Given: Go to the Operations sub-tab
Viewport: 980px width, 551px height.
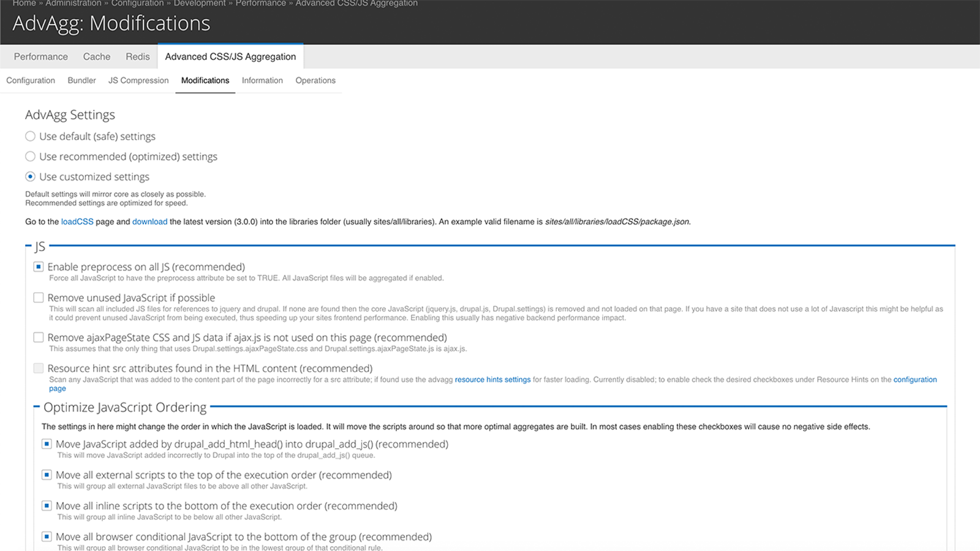Looking at the screenshot, I should point(315,80).
